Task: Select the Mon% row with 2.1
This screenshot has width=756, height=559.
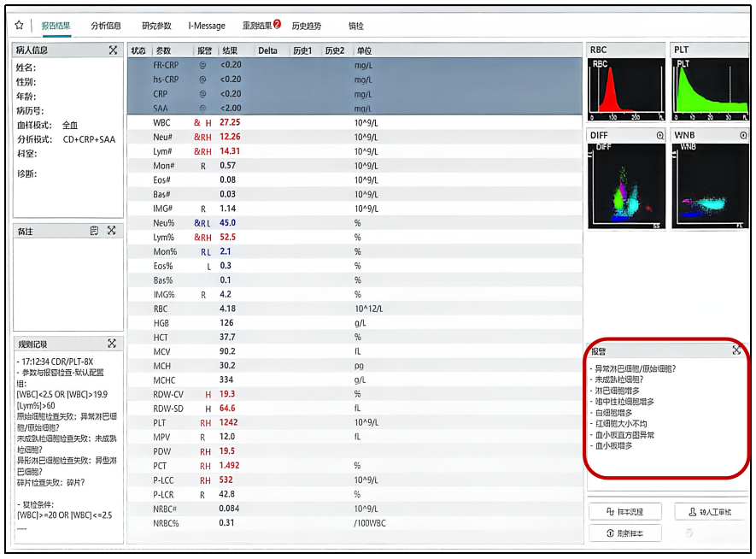Action: 355,251
